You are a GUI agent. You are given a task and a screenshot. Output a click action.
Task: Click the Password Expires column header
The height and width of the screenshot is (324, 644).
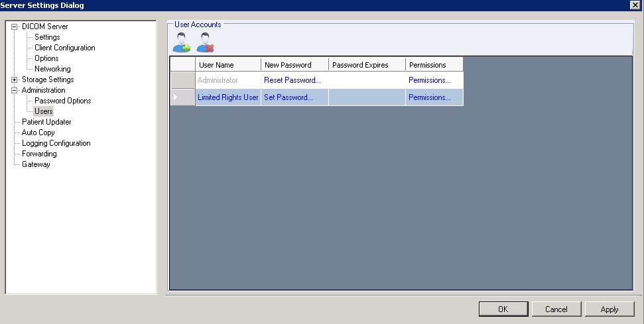pyautogui.click(x=367, y=65)
